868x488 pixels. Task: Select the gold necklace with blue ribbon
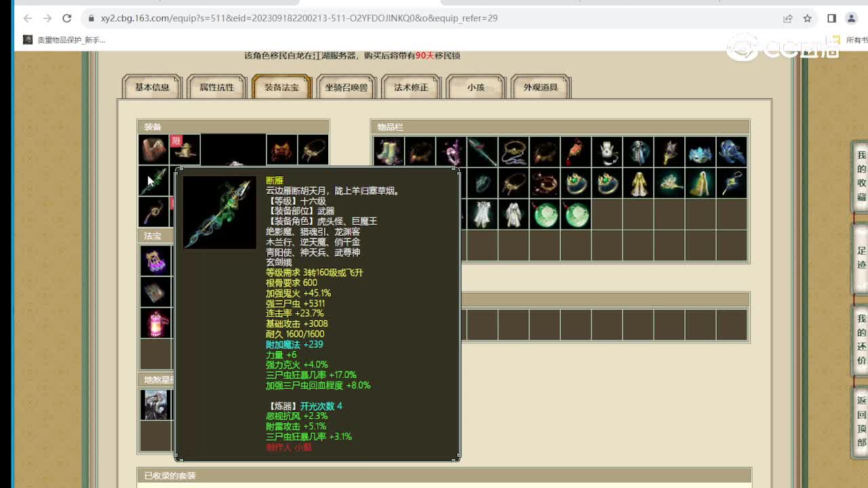(513, 152)
